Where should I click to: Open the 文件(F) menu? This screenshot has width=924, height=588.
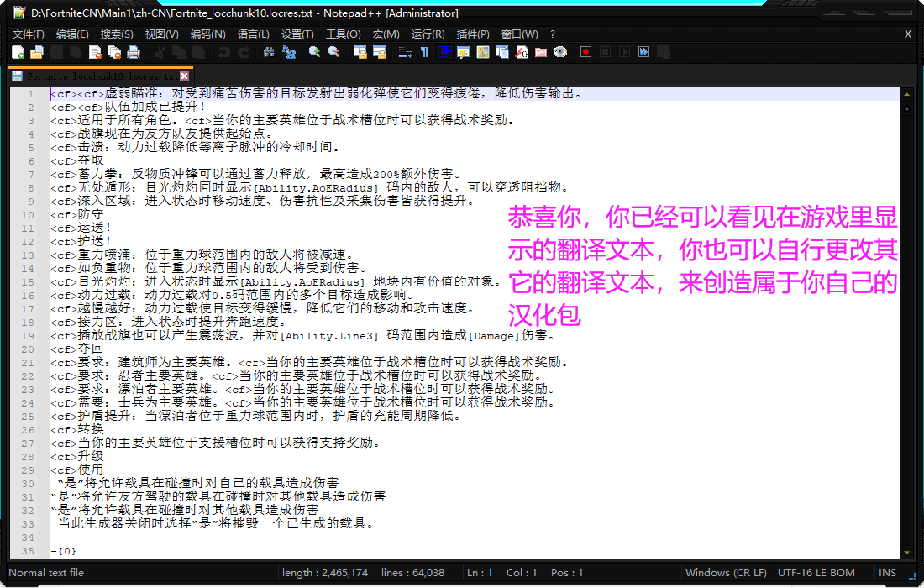tap(29, 34)
